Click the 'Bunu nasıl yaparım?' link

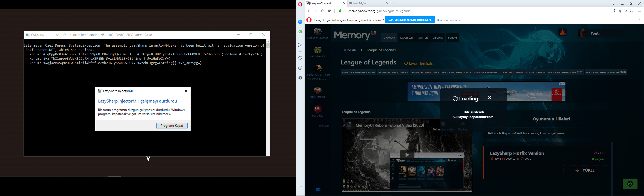pos(449,20)
